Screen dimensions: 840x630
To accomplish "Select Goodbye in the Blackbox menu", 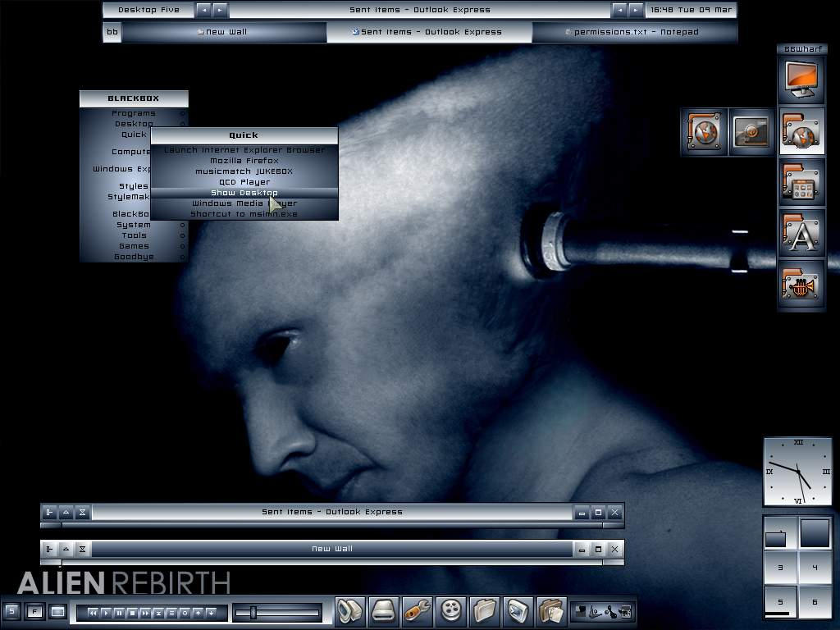I will tap(134, 257).
